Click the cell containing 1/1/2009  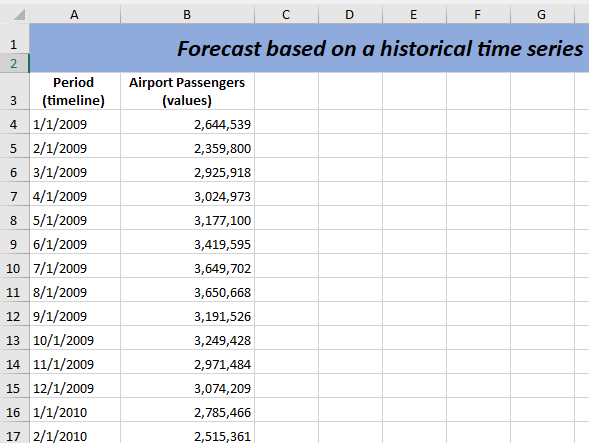pos(75,122)
